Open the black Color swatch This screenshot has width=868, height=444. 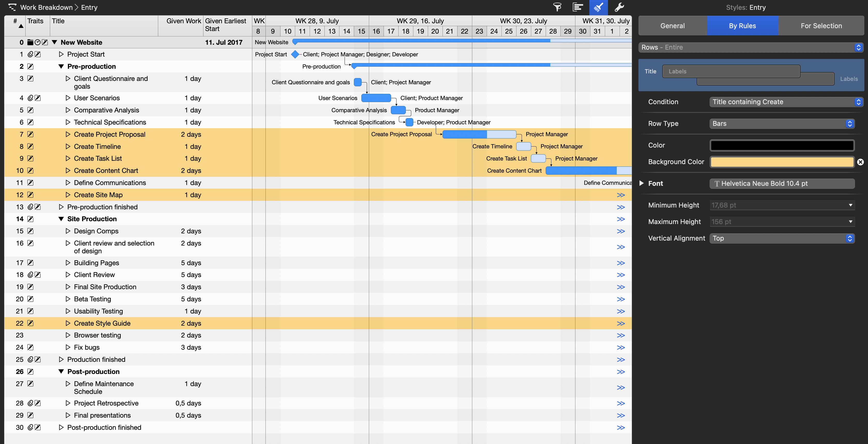click(782, 146)
